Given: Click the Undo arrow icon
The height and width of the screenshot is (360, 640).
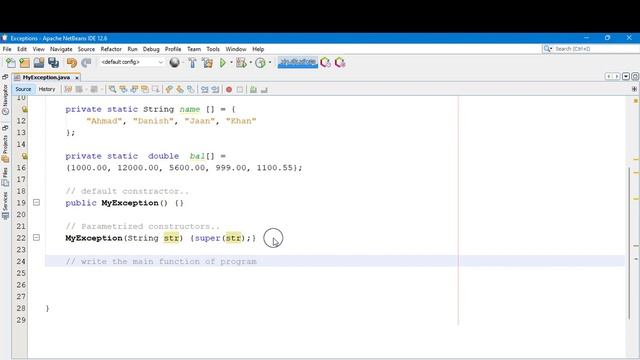Looking at the screenshot, I should tap(72, 62).
